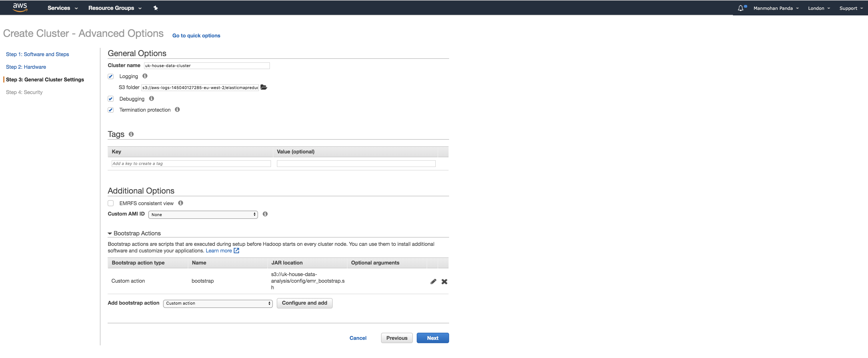Viewport: 868px width, 358px height.
Task: Click the Termination protection info icon
Action: coord(178,110)
